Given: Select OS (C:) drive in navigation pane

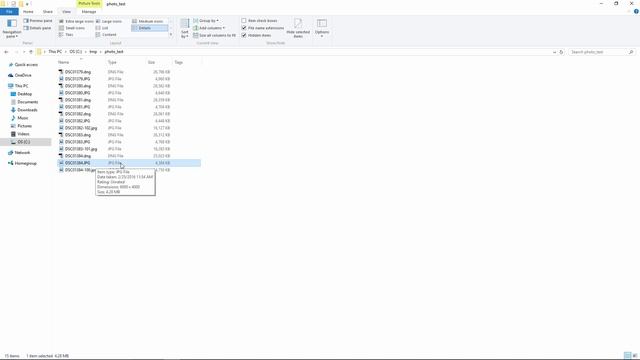Looking at the screenshot, I should click(x=23, y=142).
